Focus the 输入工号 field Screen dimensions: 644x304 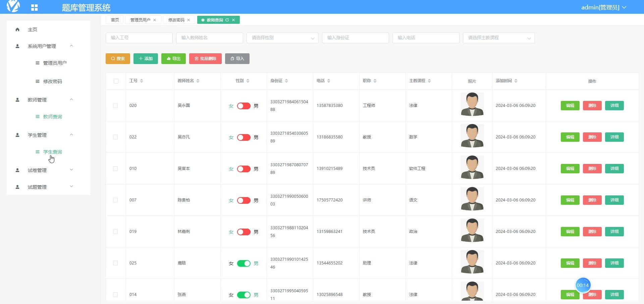(x=139, y=38)
